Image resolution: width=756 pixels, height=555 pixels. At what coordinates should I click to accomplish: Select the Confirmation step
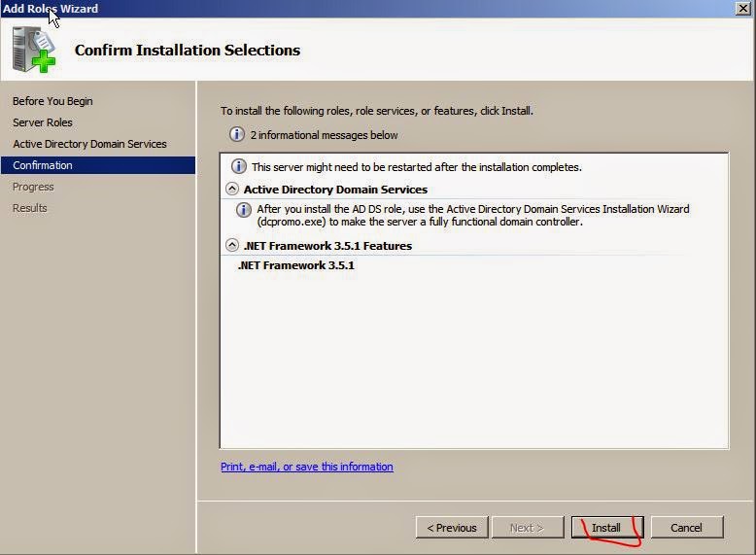point(98,165)
